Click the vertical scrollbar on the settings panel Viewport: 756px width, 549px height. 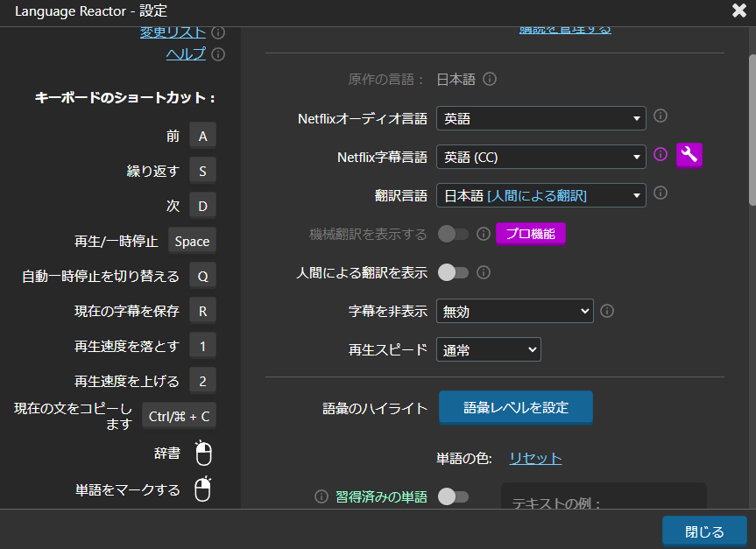(751, 131)
